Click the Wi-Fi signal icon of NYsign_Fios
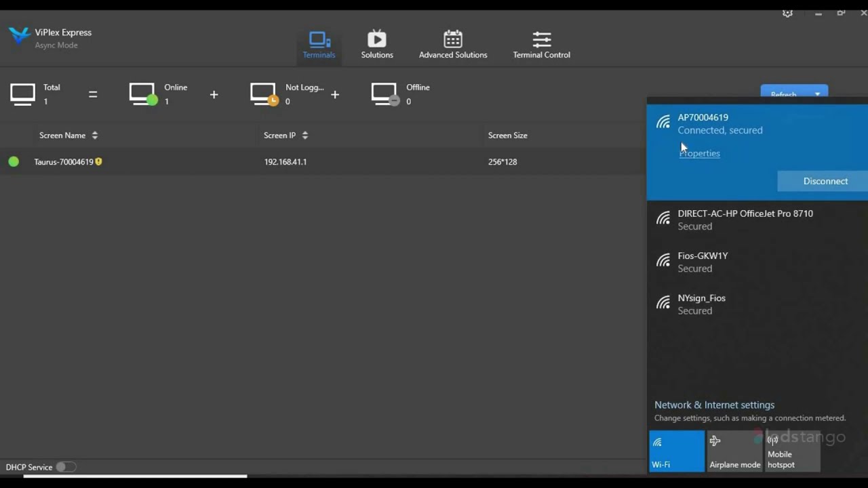This screenshot has width=868, height=488. pos(663,303)
